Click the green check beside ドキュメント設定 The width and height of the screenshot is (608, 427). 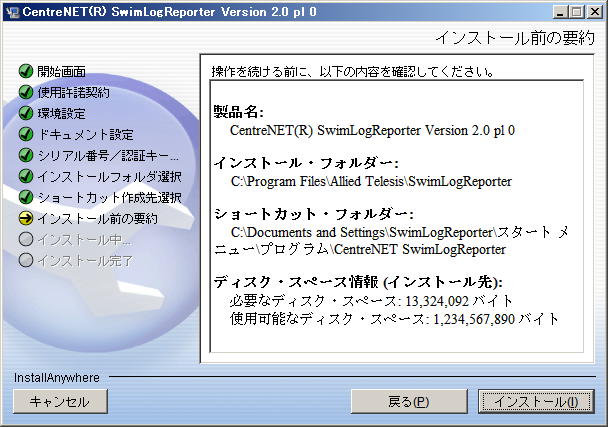tap(26, 134)
